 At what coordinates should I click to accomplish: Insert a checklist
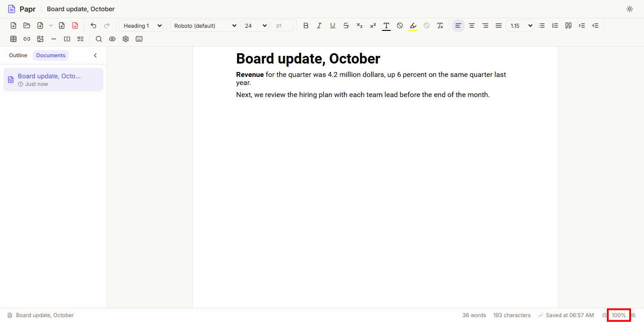pyautogui.click(x=80, y=39)
